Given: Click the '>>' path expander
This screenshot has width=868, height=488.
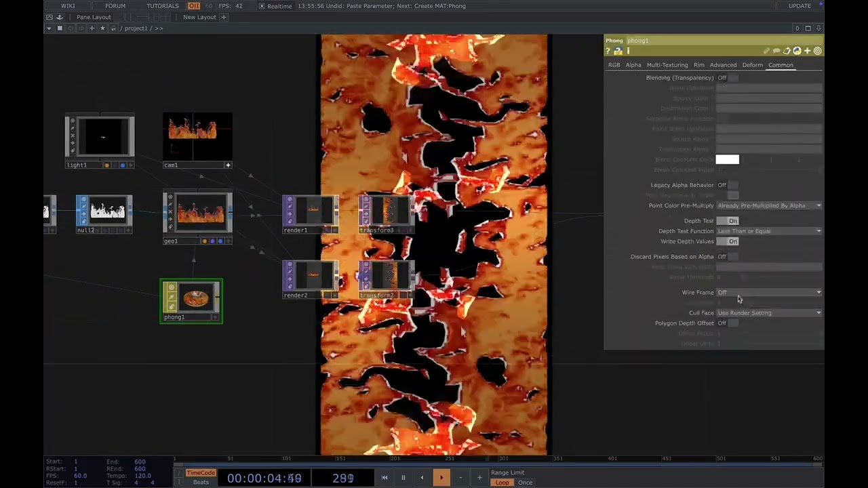Looking at the screenshot, I should coord(159,28).
